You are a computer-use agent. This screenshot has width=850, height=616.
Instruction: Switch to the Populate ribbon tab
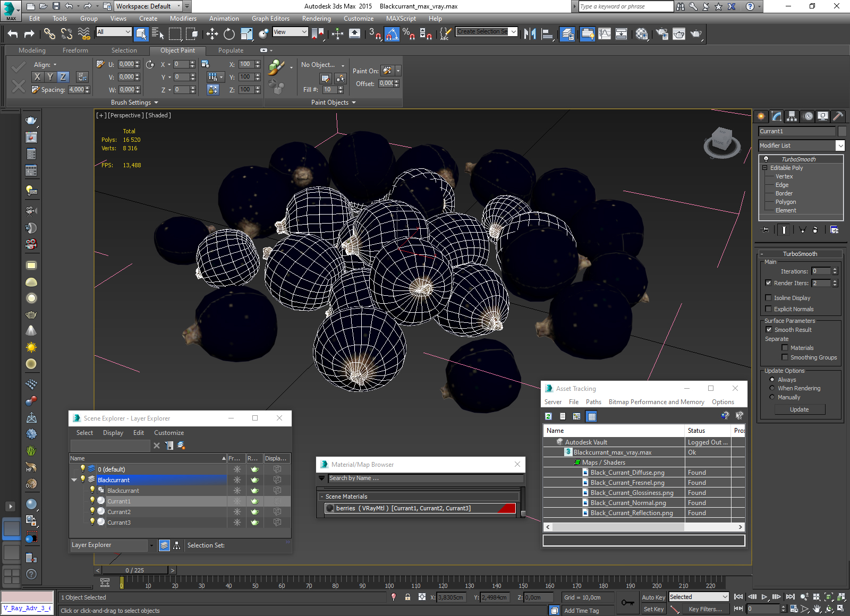(231, 50)
